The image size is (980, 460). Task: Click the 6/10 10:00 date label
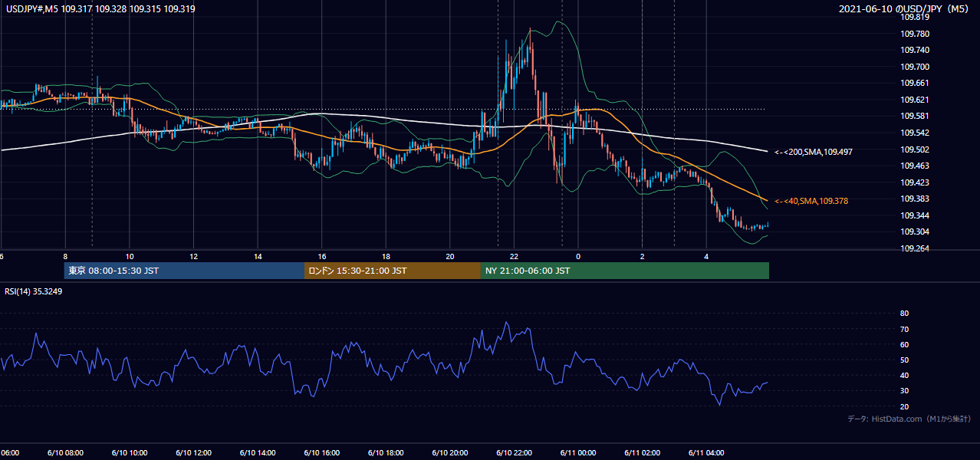pos(130,452)
